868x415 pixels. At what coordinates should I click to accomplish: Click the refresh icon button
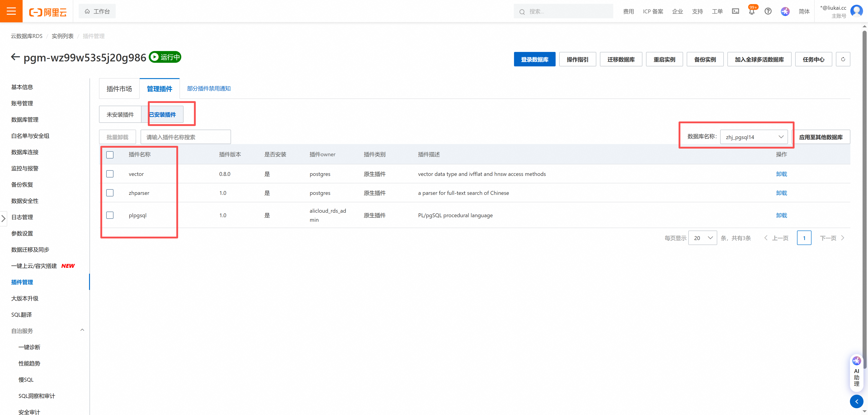[x=843, y=59]
